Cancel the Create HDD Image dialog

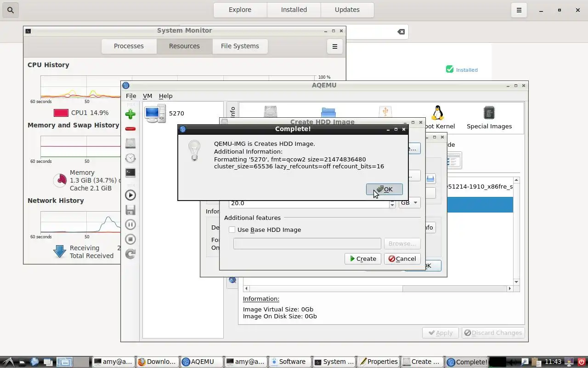(x=402, y=259)
